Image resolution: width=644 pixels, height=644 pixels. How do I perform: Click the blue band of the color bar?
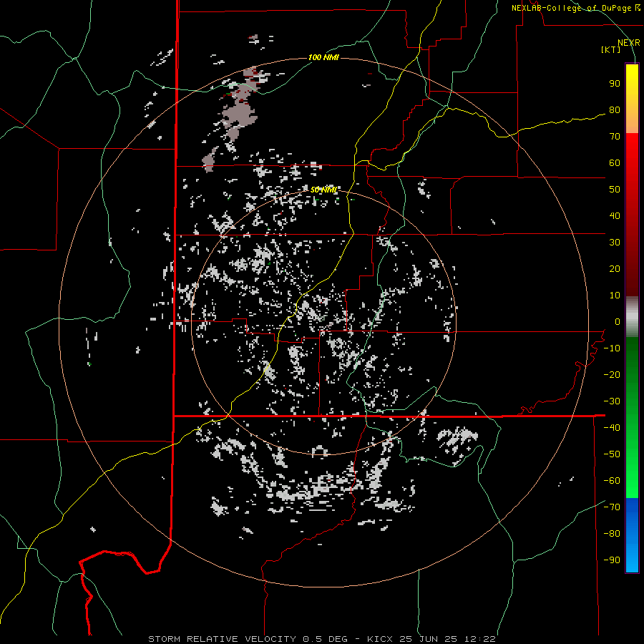(632, 535)
